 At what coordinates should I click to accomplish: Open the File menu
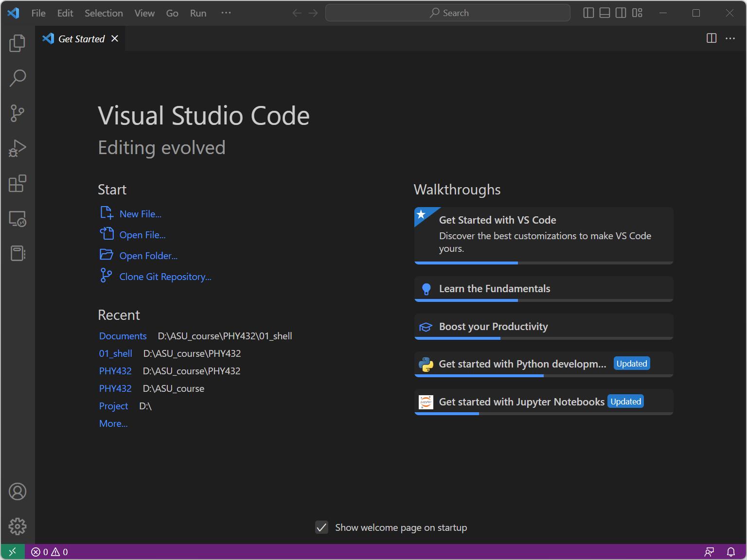[x=38, y=13]
